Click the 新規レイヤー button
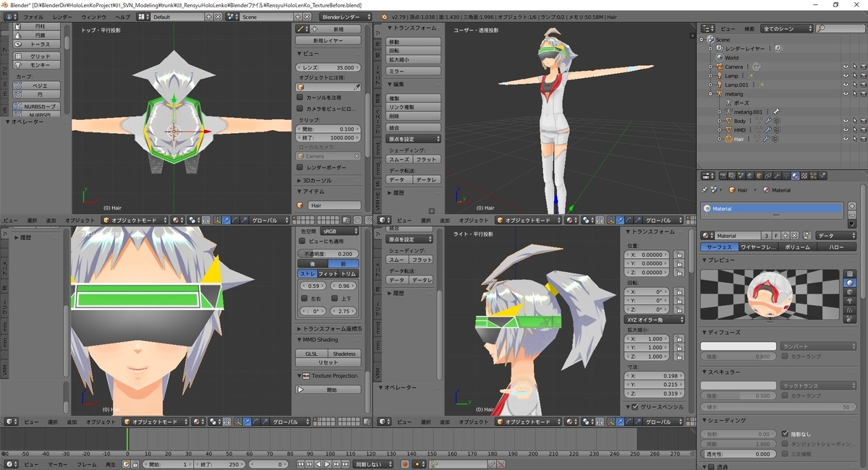The height and width of the screenshot is (470, 868). pos(329,40)
